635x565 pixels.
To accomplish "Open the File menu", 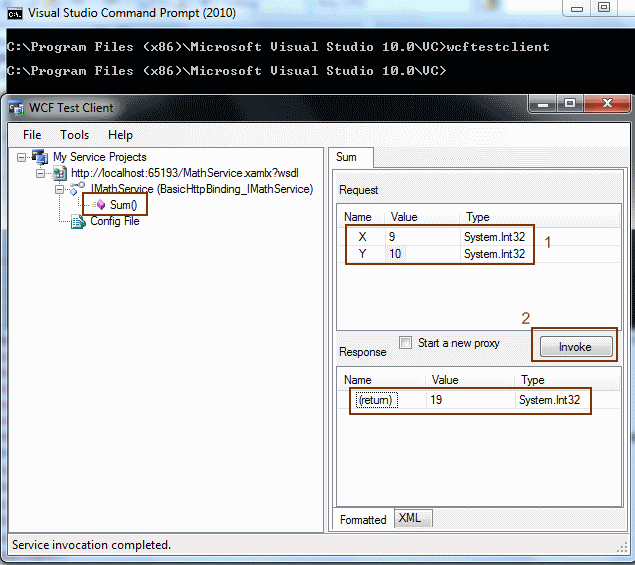I will 32,135.
